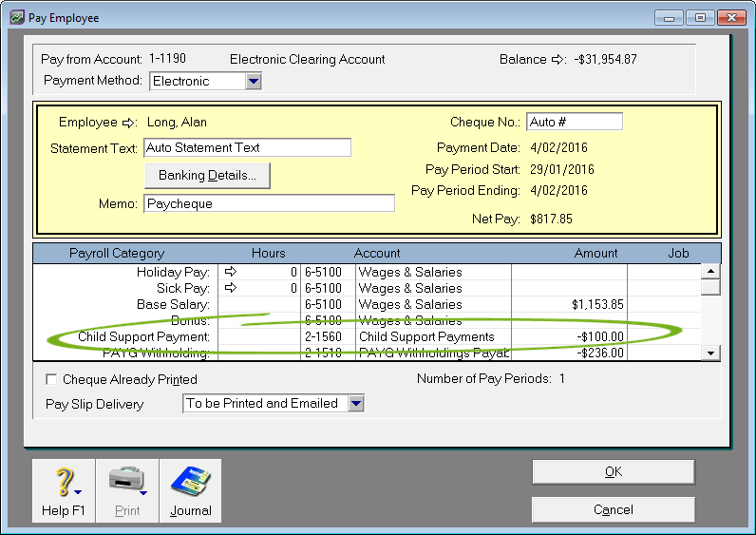This screenshot has height=535, width=756.
Task: Click the Statement Text input field
Action: click(247, 148)
